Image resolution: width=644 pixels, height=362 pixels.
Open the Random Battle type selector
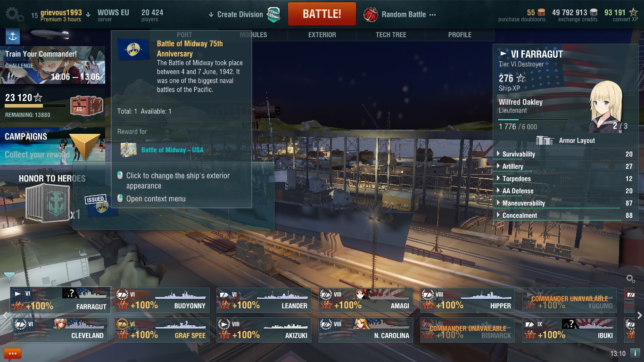[x=400, y=15]
